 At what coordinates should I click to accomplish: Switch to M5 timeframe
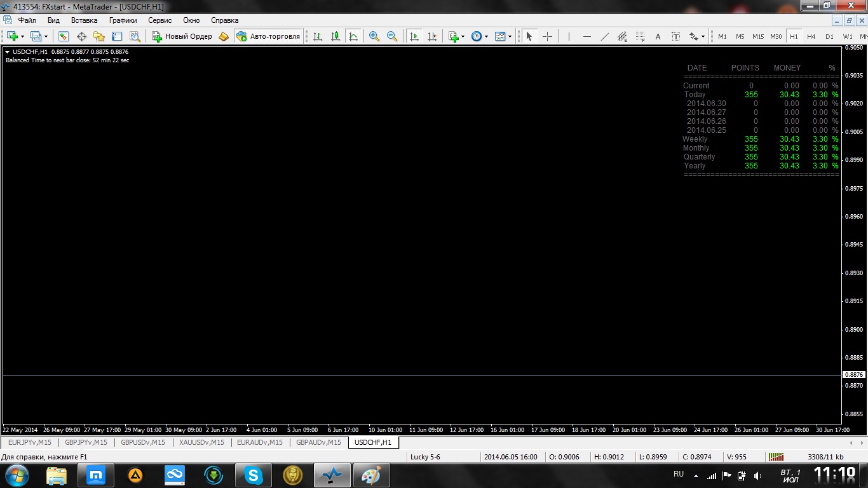tap(740, 36)
